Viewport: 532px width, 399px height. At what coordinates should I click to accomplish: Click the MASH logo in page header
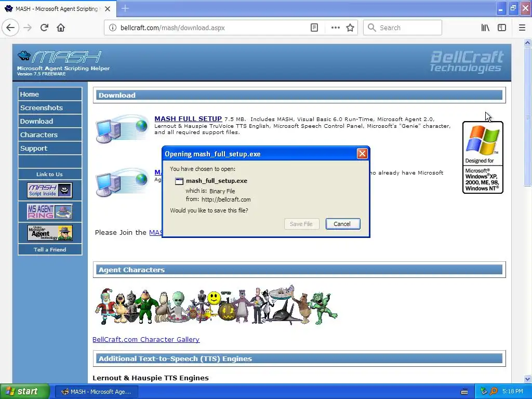point(59,57)
